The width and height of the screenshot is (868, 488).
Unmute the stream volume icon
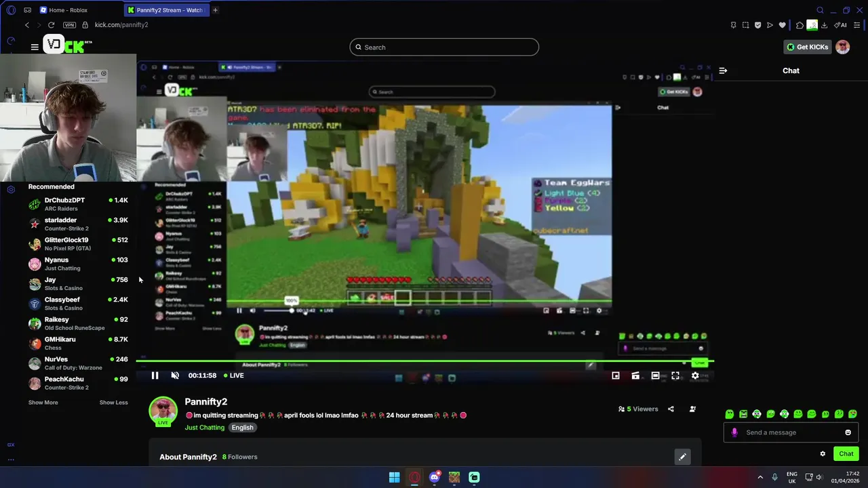175,375
